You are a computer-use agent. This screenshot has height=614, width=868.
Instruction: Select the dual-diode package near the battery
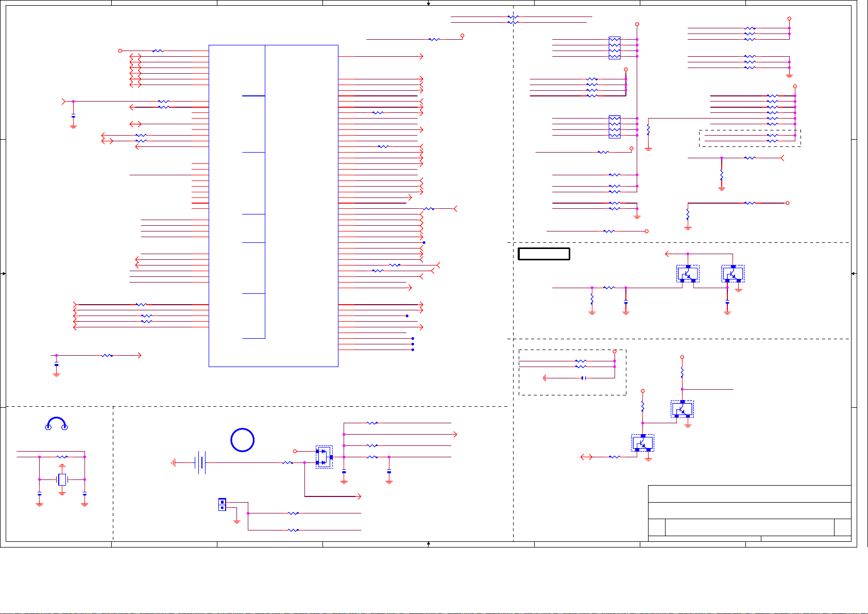324,457
